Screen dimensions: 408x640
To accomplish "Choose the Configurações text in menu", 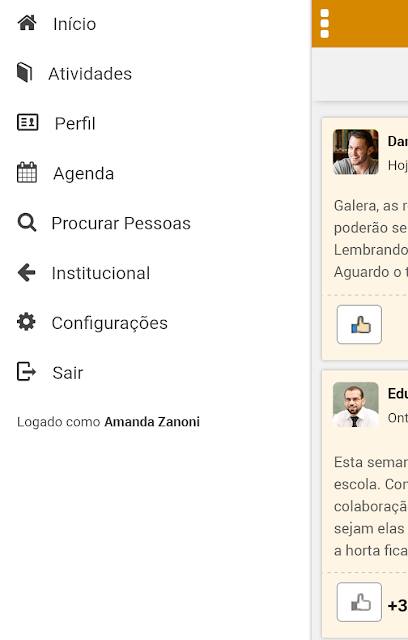I will pyautogui.click(x=110, y=323).
